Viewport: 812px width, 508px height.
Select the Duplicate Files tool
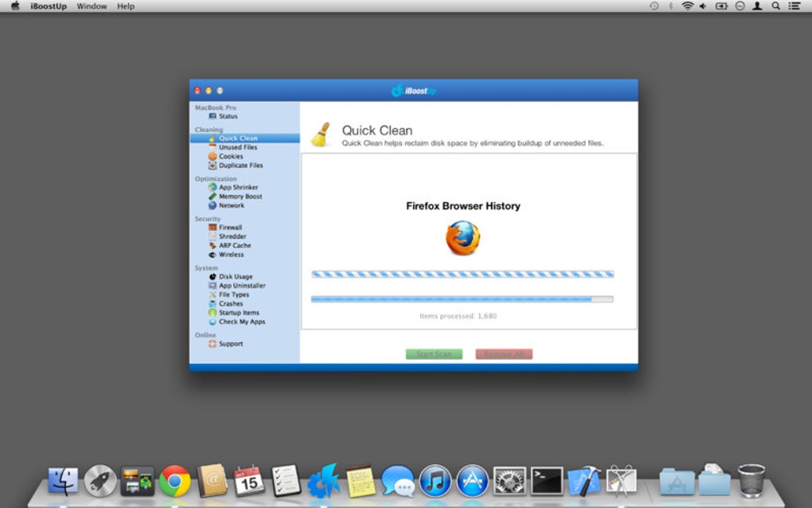[240, 165]
